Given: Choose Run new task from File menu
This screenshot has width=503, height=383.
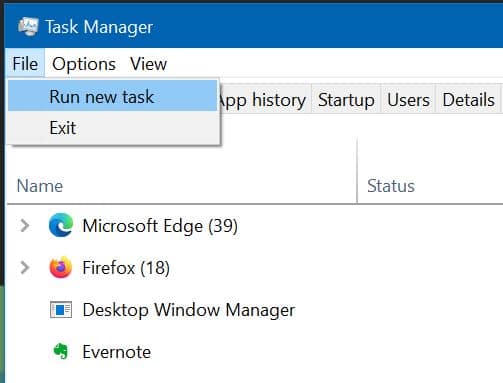Looking at the screenshot, I should point(113,96).
